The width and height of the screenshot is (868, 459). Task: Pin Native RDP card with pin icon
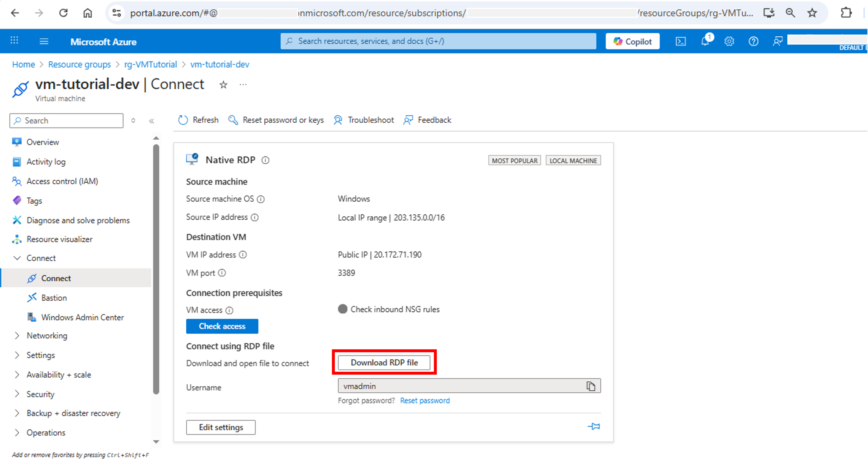pos(594,426)
